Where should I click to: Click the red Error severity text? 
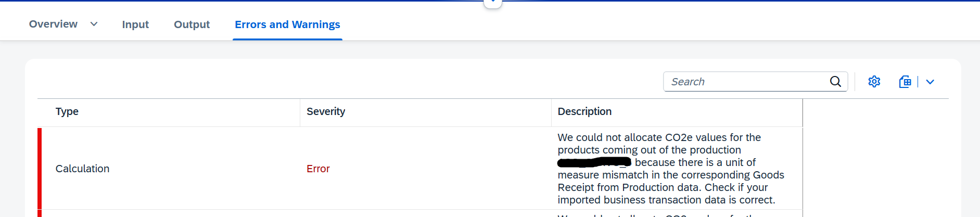click(318, 169)
